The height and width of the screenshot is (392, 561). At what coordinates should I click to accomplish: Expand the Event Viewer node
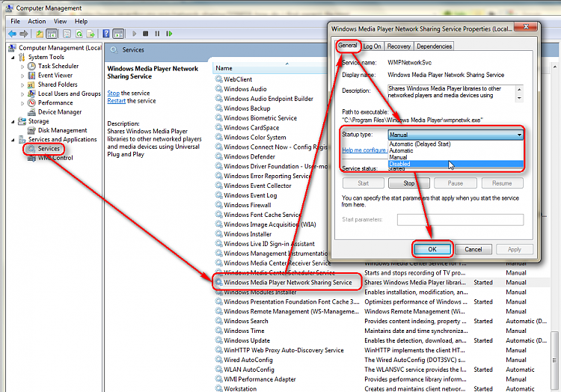click(22, 76)
